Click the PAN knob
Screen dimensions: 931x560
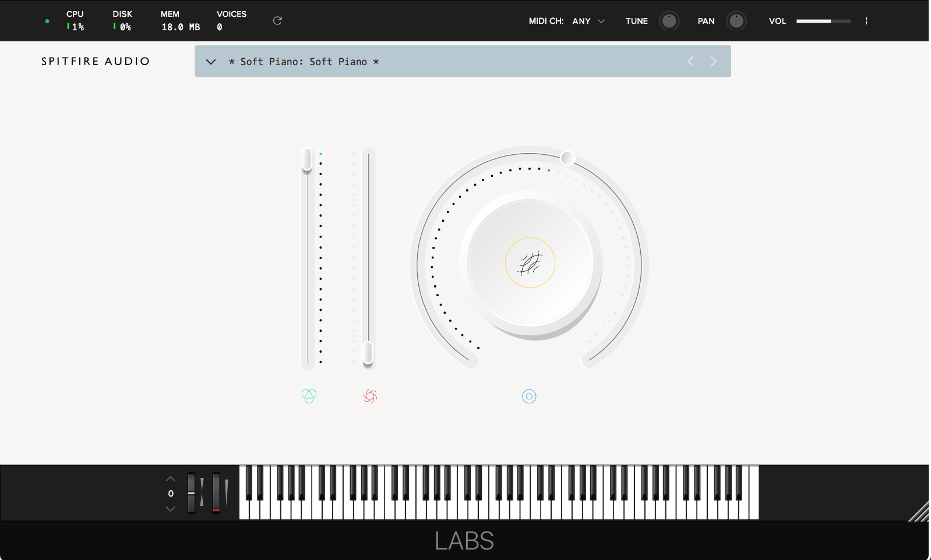tap(736, 21)
